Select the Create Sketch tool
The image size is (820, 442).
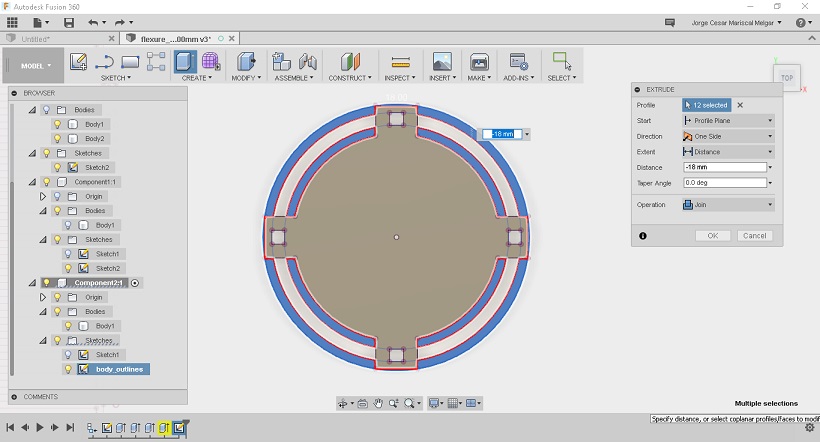(78, 62)
